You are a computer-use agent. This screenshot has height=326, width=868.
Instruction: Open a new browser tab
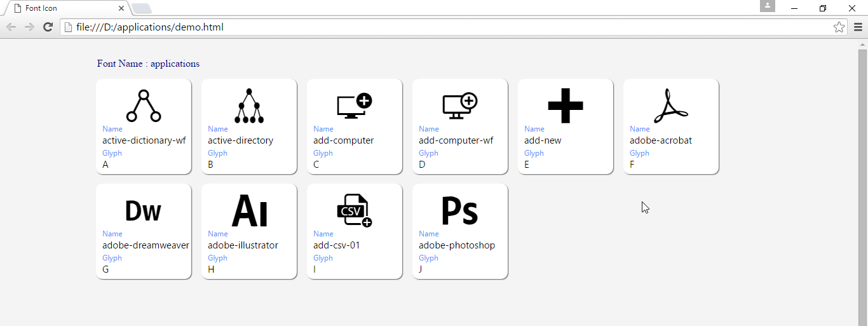coord(141,8)
